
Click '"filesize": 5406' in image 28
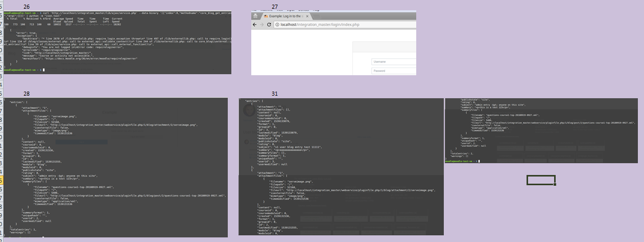click(46, 192)
